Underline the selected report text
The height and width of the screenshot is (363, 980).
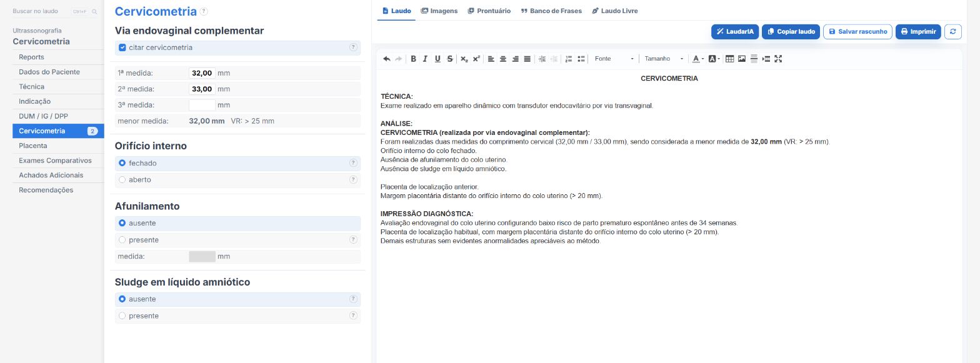tap(437, 59)
